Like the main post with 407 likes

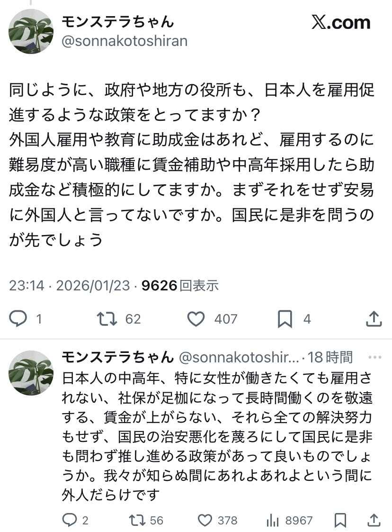tap(196, 319)
